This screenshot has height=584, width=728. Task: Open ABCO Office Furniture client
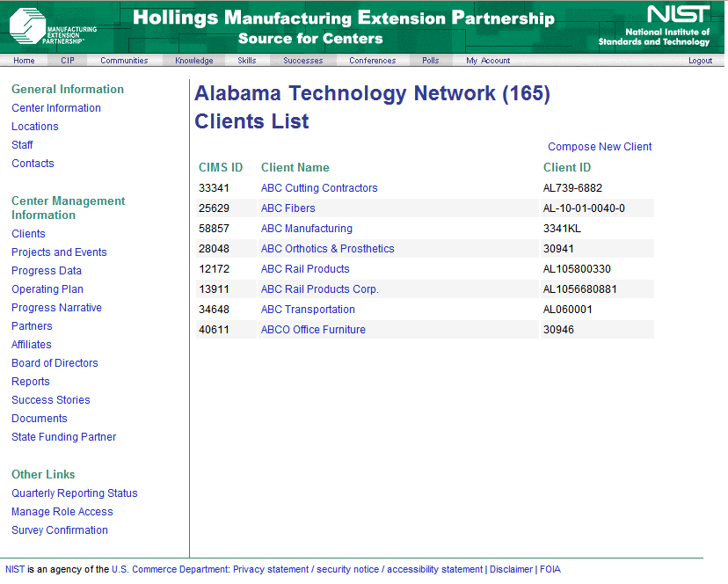pos(313,330)
